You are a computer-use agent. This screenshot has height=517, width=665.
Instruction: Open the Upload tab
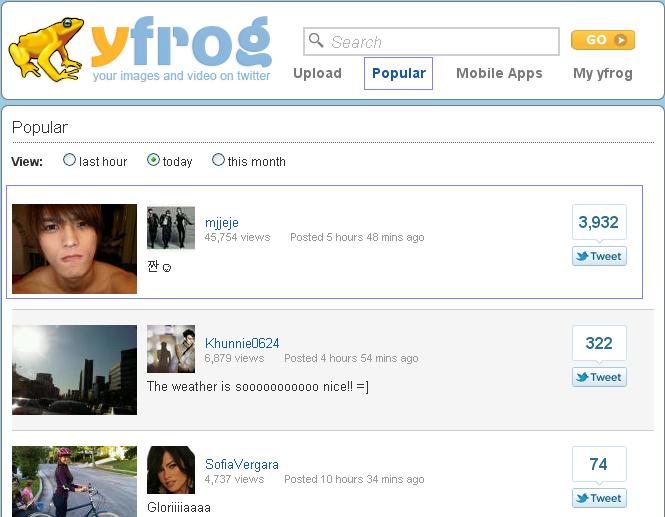click(317, 73)
